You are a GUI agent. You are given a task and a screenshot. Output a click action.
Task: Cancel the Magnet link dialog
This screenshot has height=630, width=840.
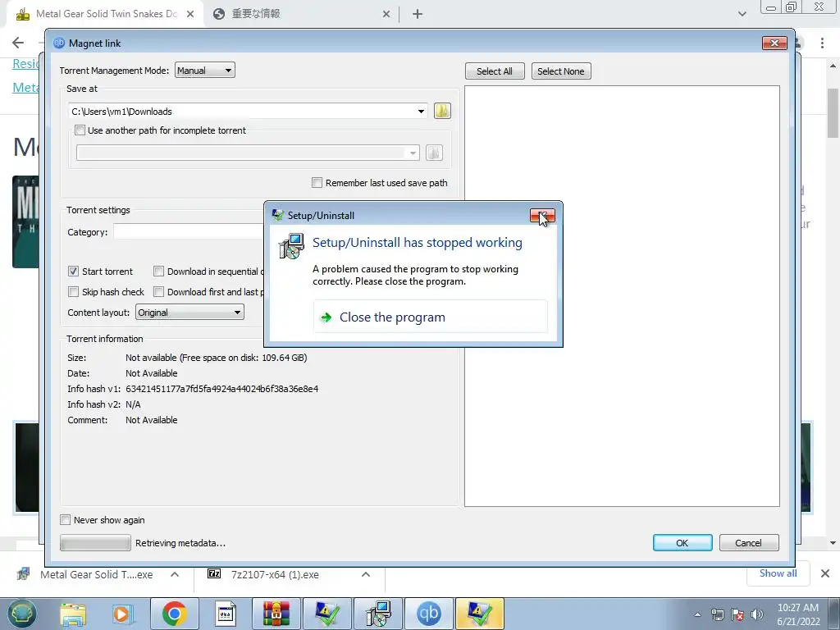coord(748,543)
